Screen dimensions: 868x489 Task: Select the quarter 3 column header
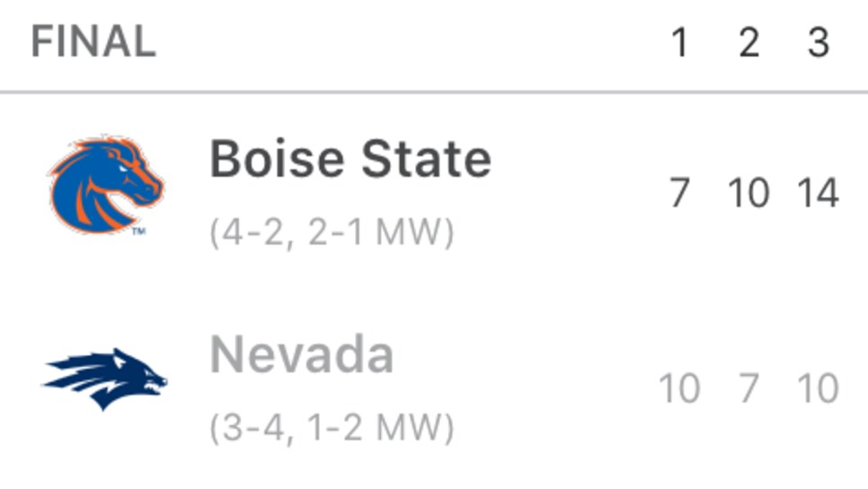pos(819,42)
